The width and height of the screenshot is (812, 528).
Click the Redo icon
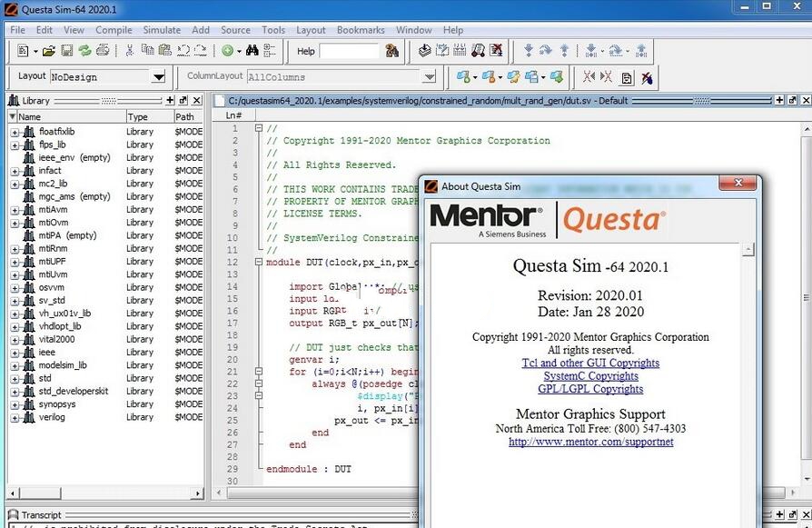(201, 50)
